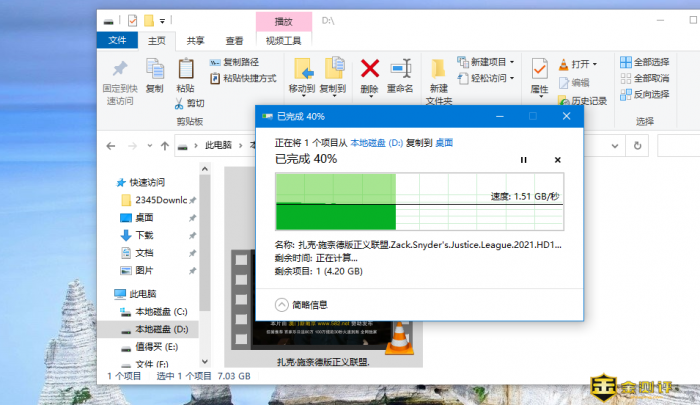Click Select all (全部选择) in ribbon

(x=644, y=62)
